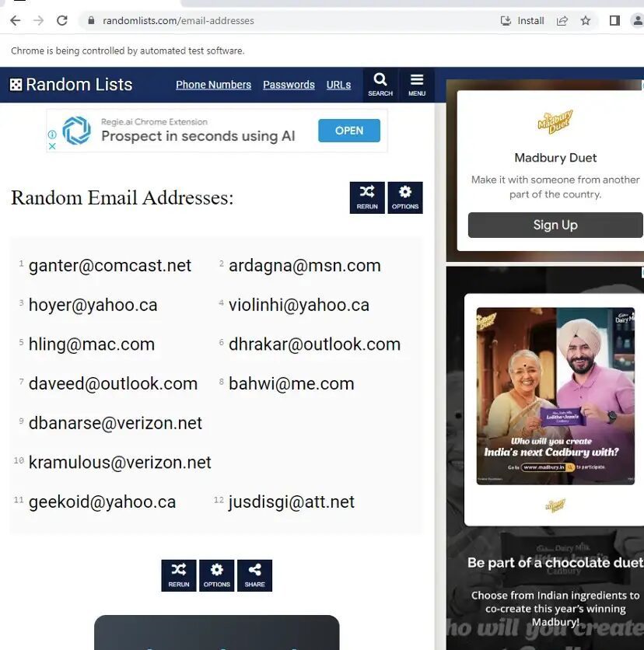Click the Sign Up button for Madbury Duet
This screenshot has height=650, width=644.
click(555, 225)
